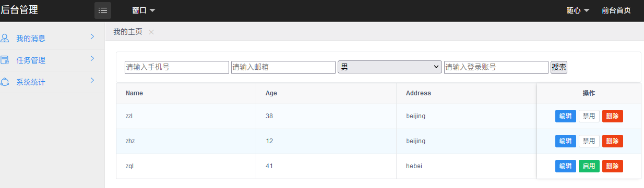Focus the 请输入手机号 phone input field

tap(177, 67)
